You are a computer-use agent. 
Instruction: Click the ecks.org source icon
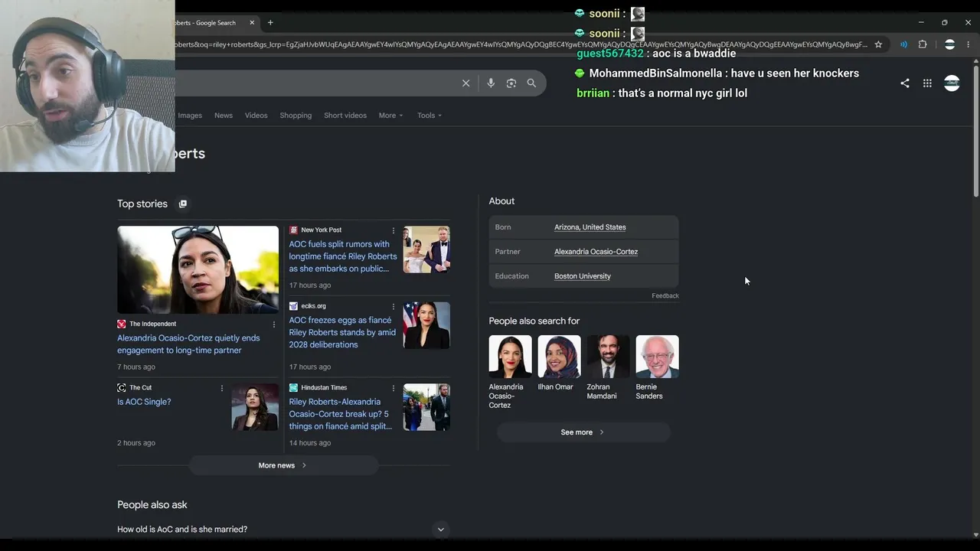pyautogui.click(x=293, y=306)
